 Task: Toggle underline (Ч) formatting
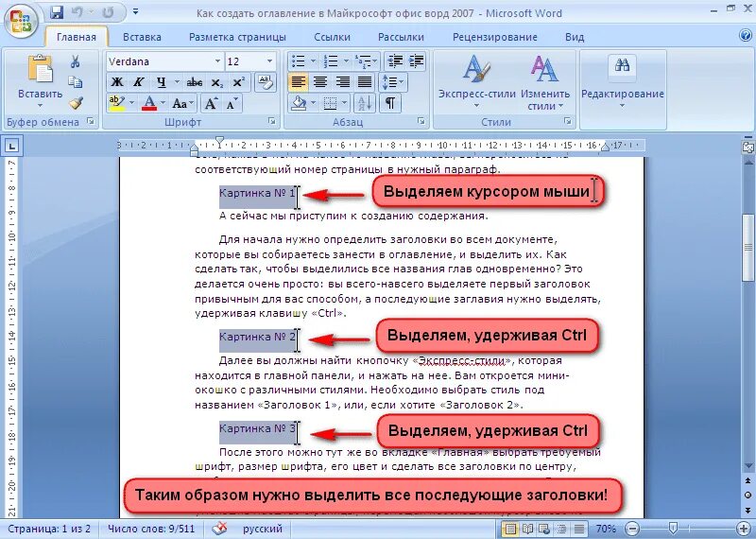(x=161, y=82)
